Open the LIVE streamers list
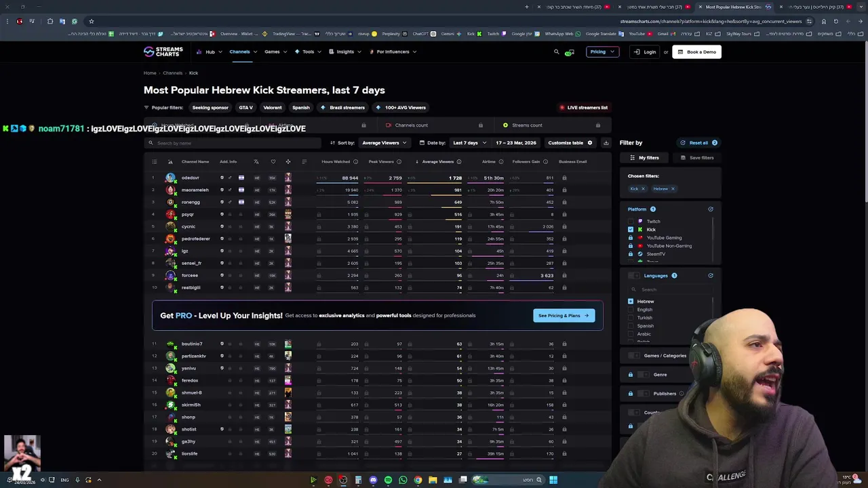 click(583, 107)
